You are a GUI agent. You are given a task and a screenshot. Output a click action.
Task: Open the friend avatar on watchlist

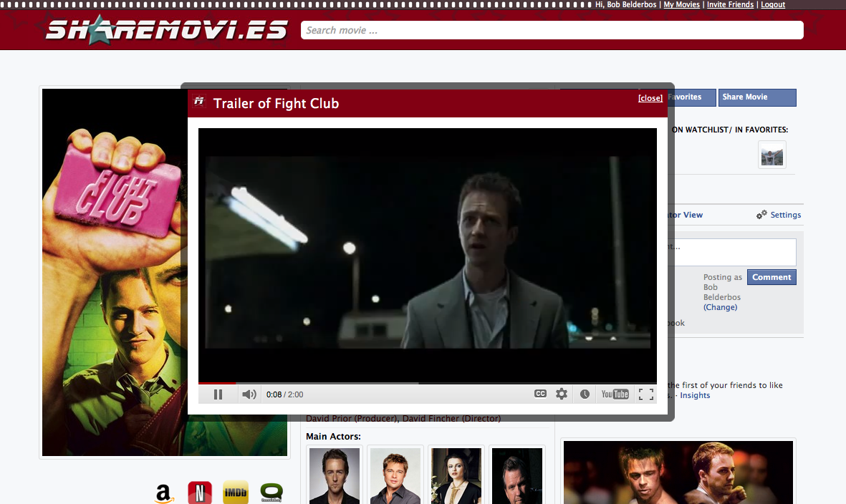coord(772,155)
